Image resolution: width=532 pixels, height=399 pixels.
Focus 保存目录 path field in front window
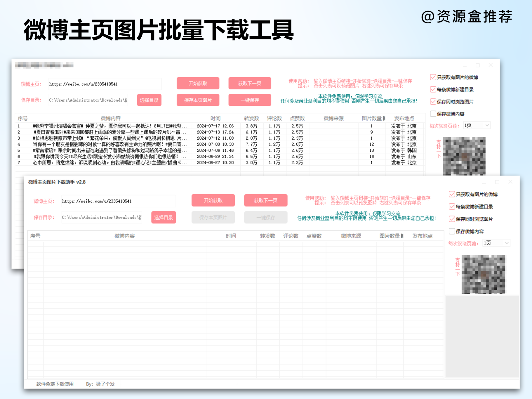pyautogui.click(x=102, y=217)
